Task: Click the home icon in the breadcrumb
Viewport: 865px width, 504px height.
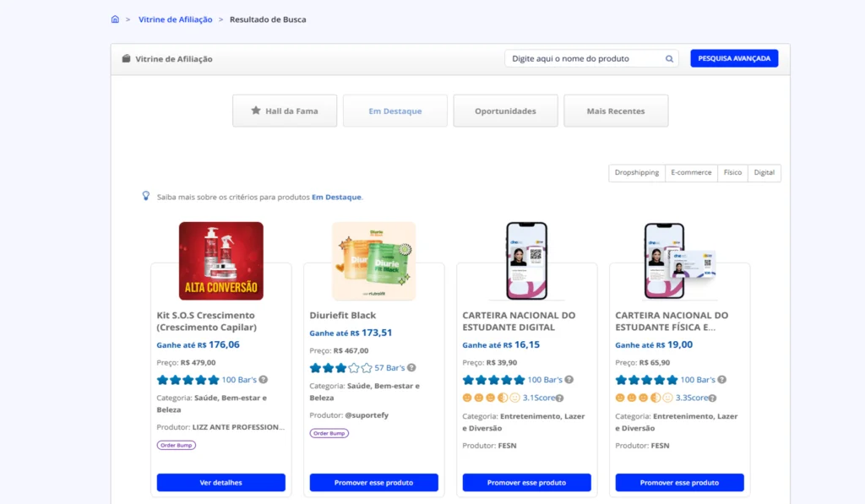Action: click(115, 19)
